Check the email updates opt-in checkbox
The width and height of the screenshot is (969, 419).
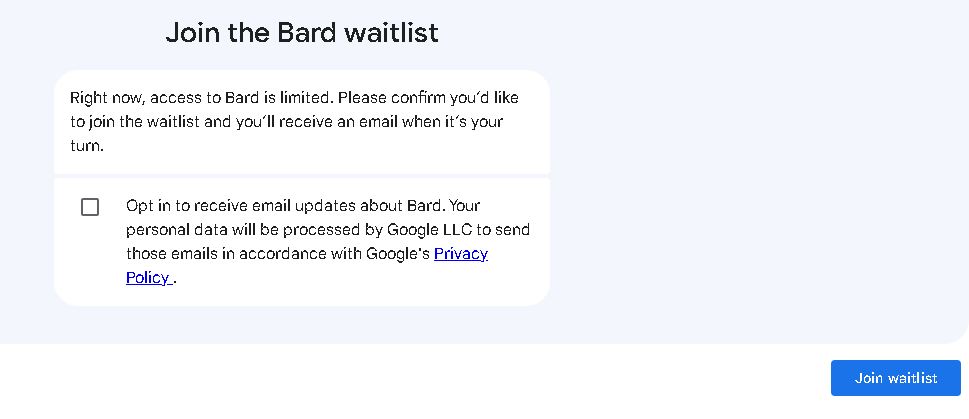[90, 207]
